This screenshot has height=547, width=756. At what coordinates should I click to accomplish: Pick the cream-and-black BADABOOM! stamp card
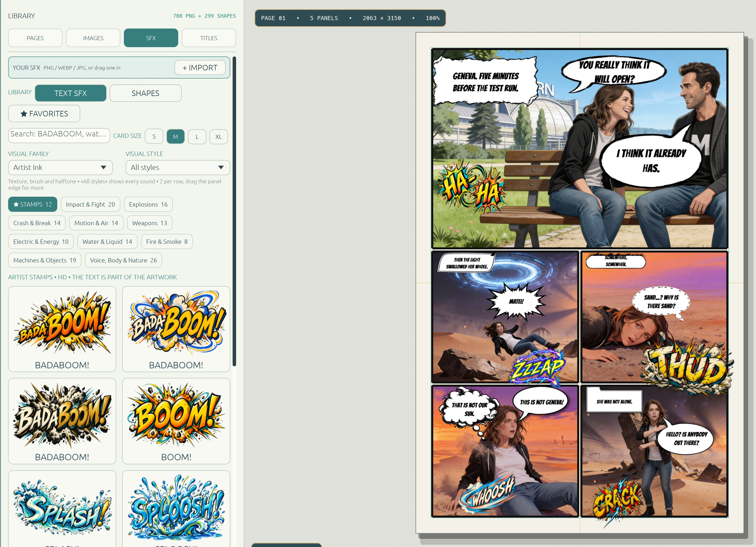click(62, 421)
